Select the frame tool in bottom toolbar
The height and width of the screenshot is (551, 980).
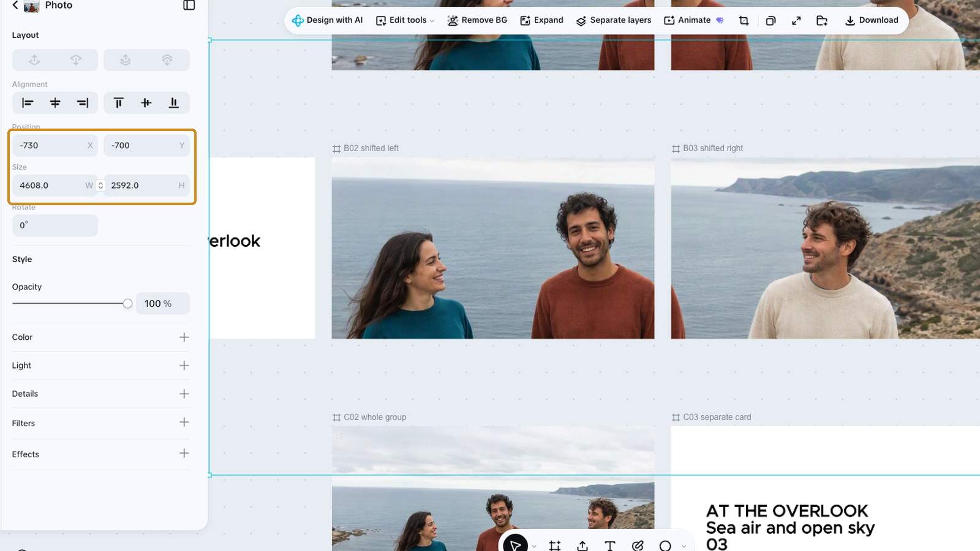tap(555, 545)
